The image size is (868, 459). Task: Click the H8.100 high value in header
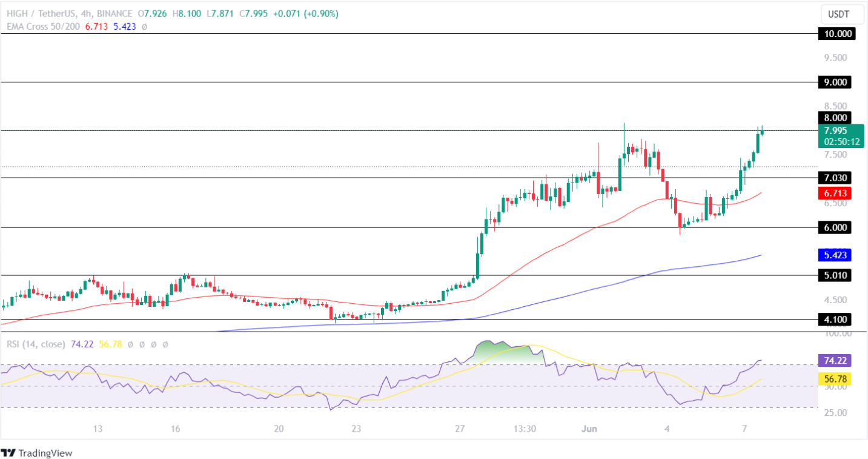pyautogui.click(x=185, y=14)
